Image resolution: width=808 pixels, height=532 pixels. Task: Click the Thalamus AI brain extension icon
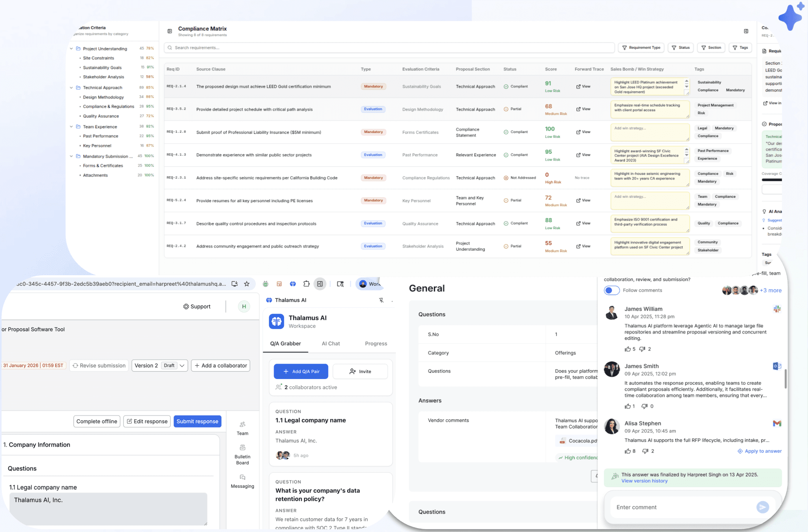point(293,284)
